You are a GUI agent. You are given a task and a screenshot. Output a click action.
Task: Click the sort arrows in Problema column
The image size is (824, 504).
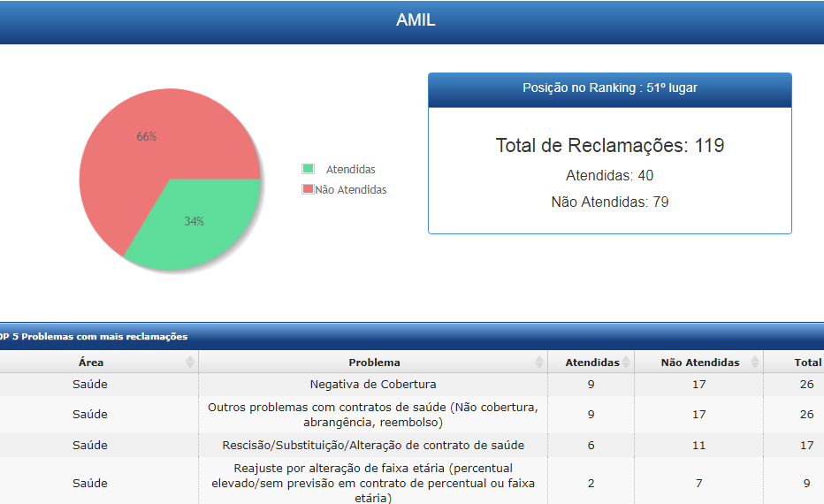click(x=539, y=363)
